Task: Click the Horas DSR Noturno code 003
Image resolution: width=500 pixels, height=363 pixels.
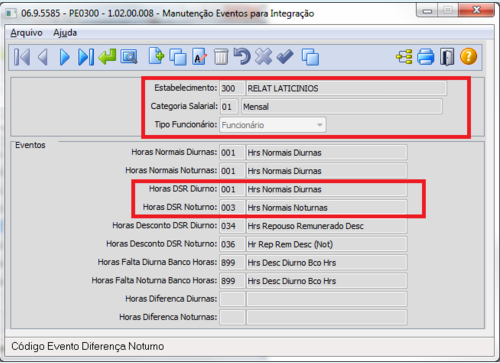Action: coord(232,208)
